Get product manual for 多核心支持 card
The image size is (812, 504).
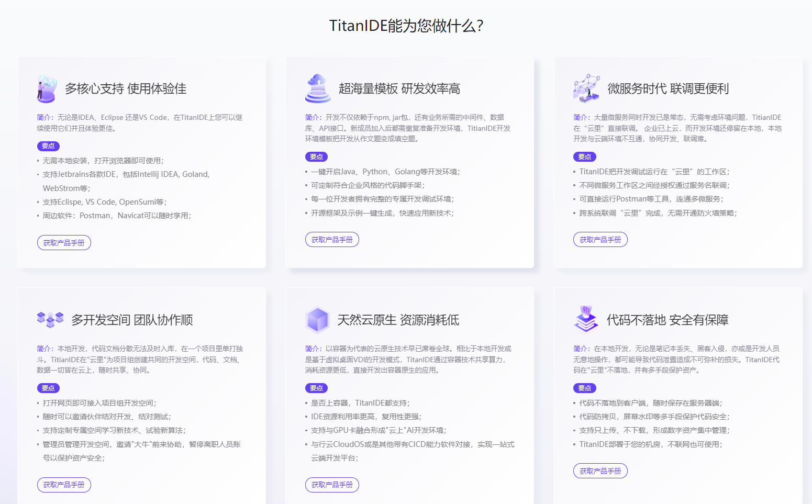click(x=64, y=243)
